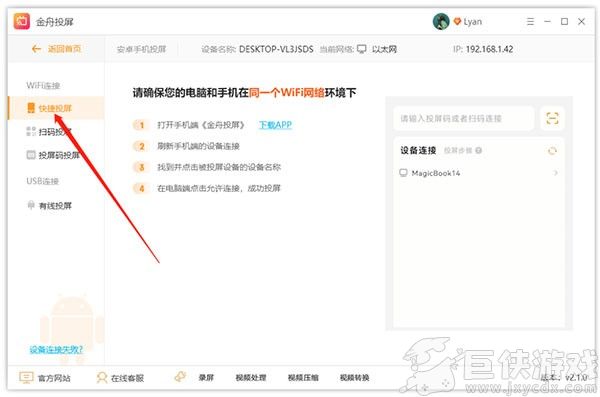Click the icon left of 录屏
600x397 pixels.
[x=180, y=377]
